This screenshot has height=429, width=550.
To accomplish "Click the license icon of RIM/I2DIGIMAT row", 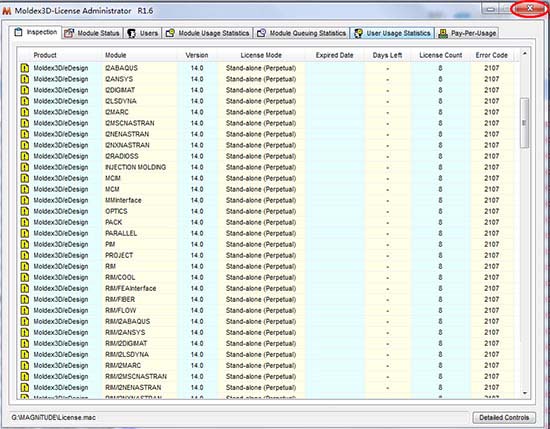I will click(x=25, y=343).
